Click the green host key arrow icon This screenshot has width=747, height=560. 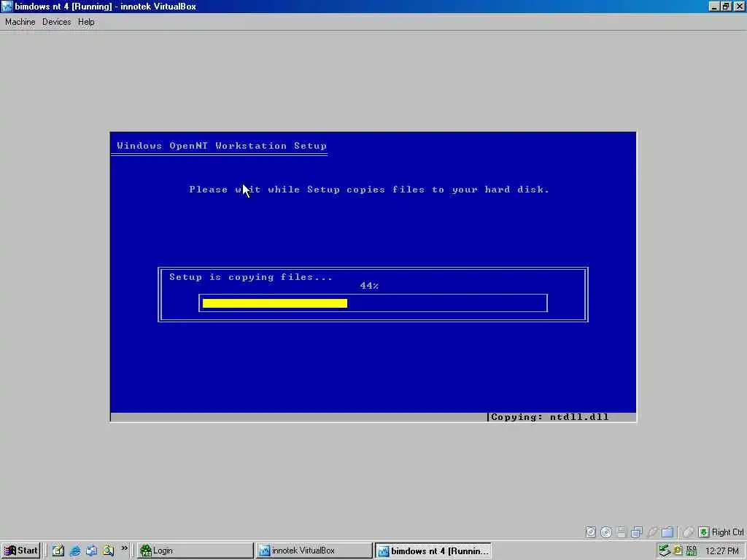point(704,532)
